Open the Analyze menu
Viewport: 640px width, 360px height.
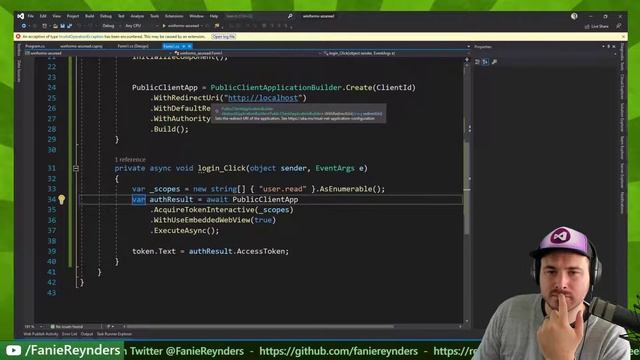tap(137, 16)
